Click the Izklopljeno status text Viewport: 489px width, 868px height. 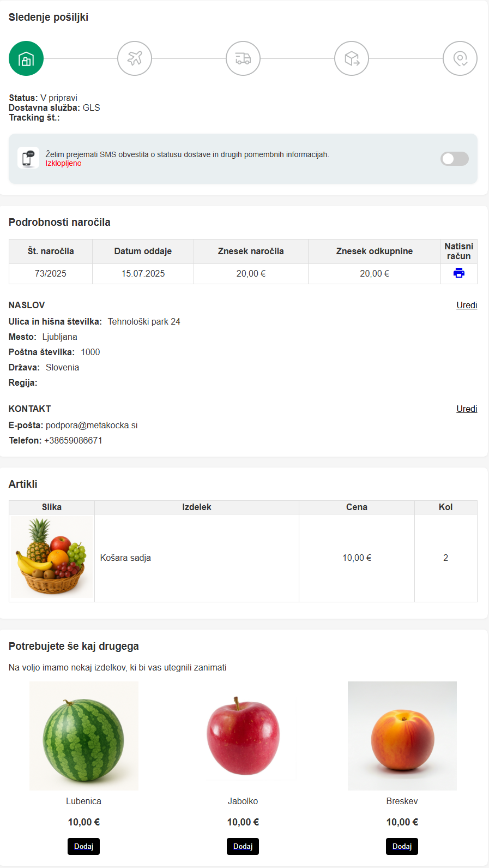point(63,163)
